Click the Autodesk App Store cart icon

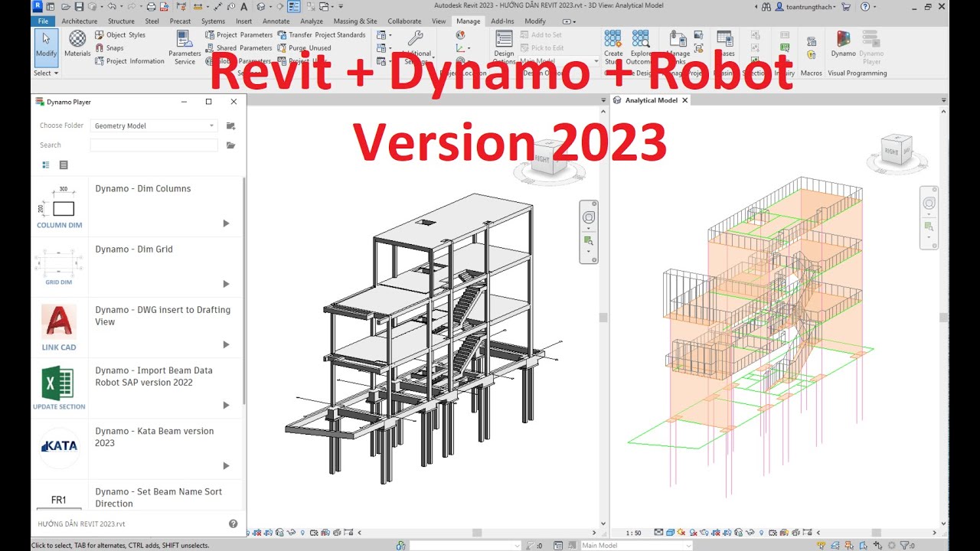pyautogui.click(x=846, y=7)
